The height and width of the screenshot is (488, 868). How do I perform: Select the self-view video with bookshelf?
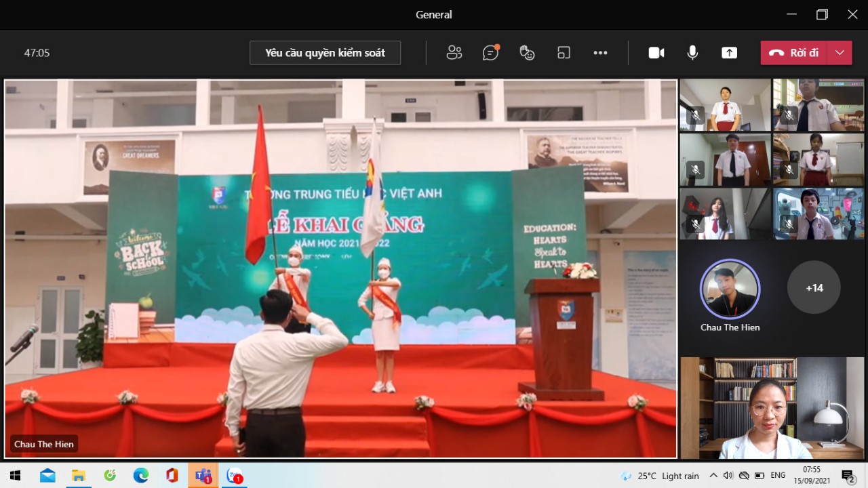(x=772, y=408)
